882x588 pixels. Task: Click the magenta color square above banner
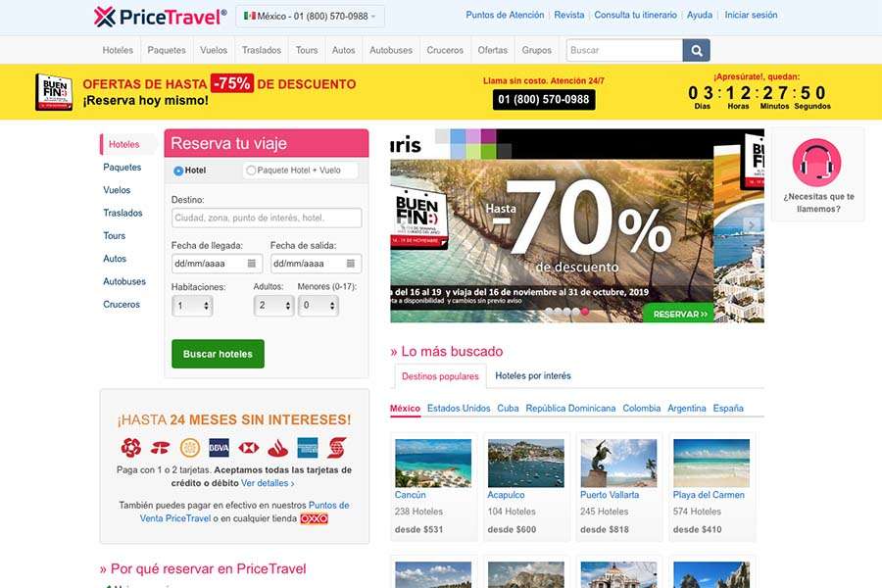488,135
